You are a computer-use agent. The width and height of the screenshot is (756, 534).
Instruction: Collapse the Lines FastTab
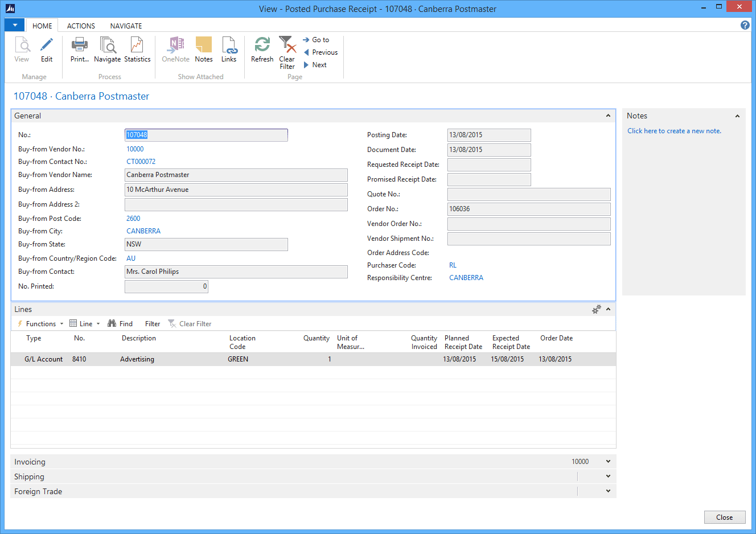608,309
